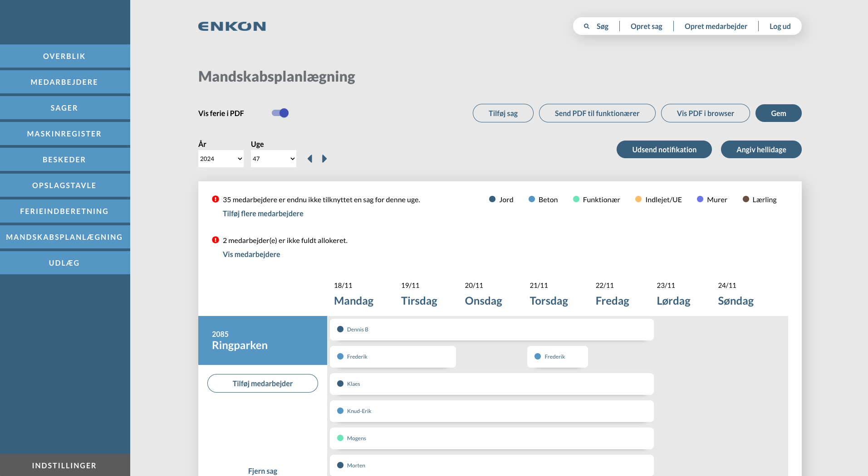Click the Funktionær legend dot
Screen dimensions: 868x476
(576, 199)
